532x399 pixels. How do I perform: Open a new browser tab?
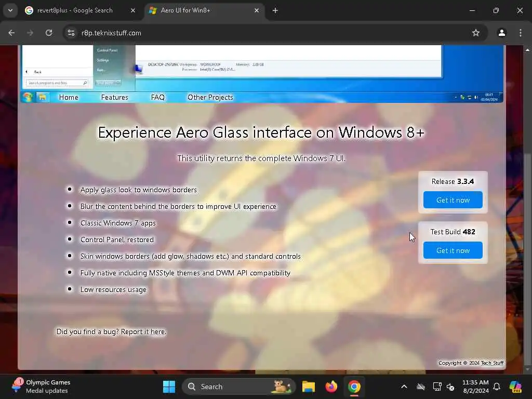click(x=275, y=10)
